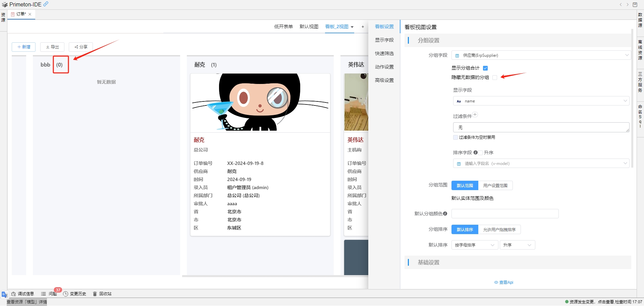
Task: Open the 回收站 recycle bin
Action: tap(102, 294)
